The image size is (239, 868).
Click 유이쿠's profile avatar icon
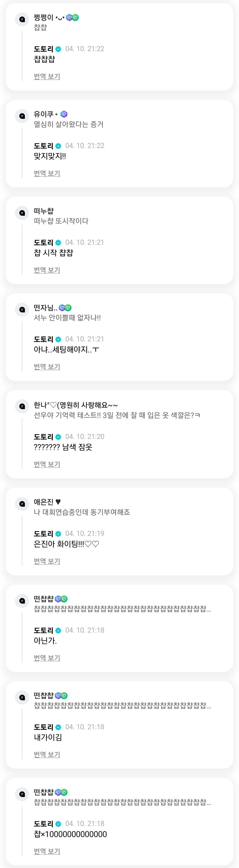click(x=22, y=116)
